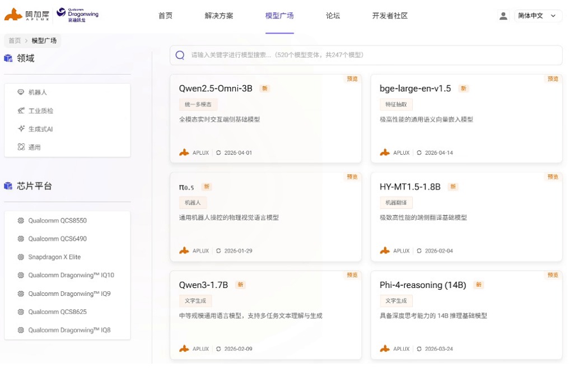
Task: Click the 芯片平台 section cube icon
Action: point(8,186)
